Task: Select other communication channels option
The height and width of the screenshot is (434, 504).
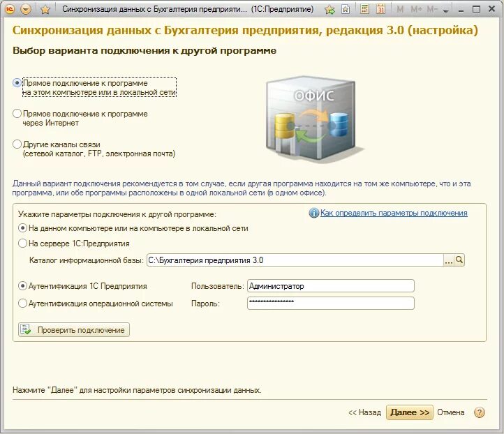Action: pos(94,149)
